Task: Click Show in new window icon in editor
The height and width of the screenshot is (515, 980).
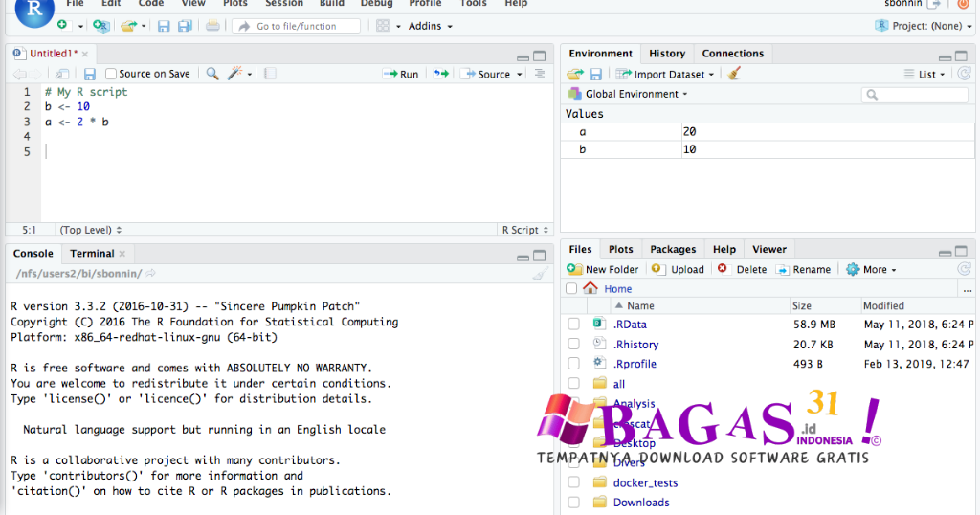Action: (x=62, y=74)
